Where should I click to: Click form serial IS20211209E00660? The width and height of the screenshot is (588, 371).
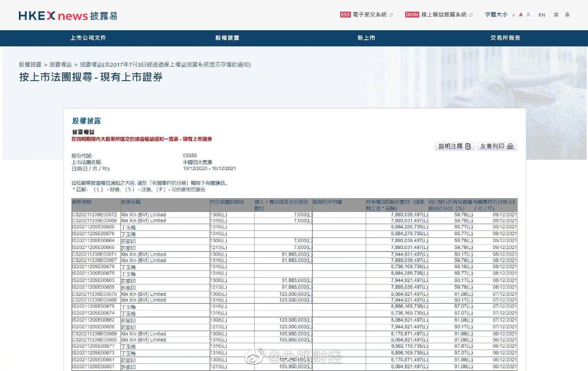click(x=93, y=247)
